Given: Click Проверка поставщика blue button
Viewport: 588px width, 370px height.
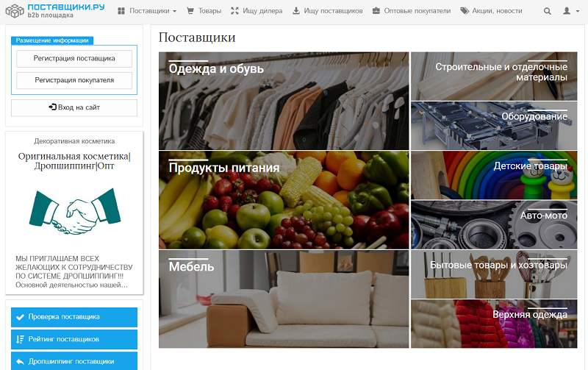Looking at the screenshot, I should coord(74,317).
